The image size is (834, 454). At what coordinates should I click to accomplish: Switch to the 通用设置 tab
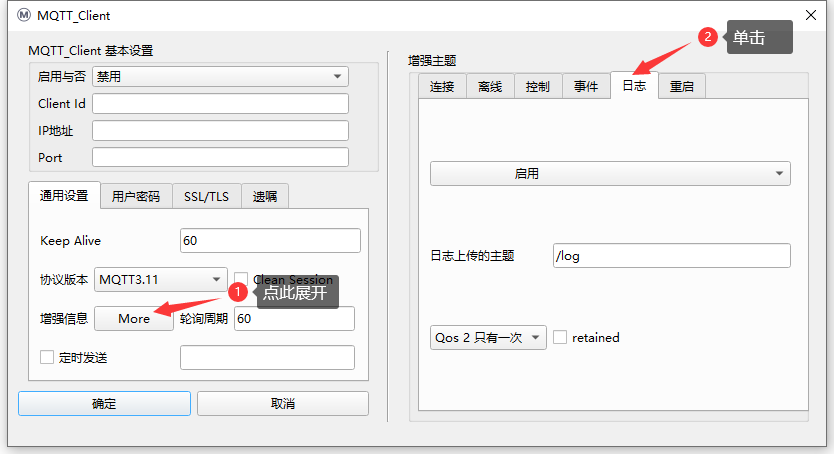pos(64,196)
